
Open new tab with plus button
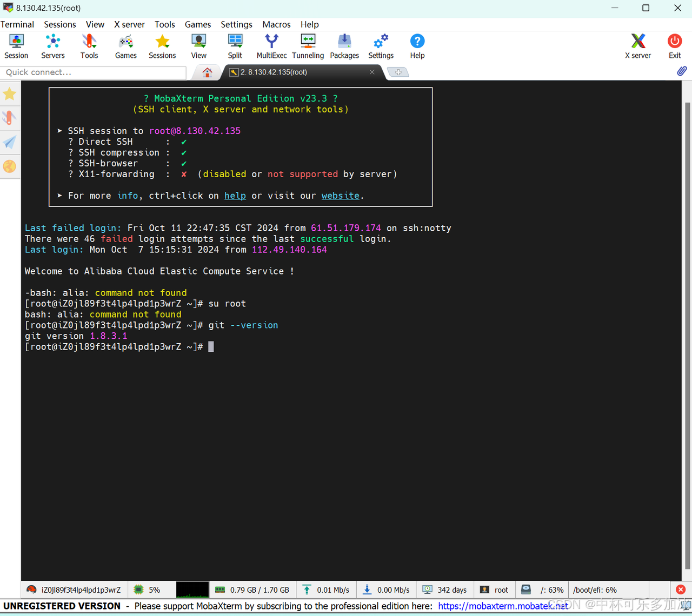398,72
